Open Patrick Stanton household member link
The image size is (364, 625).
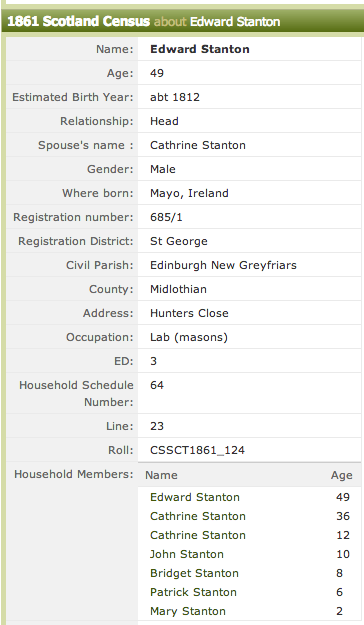193,592
